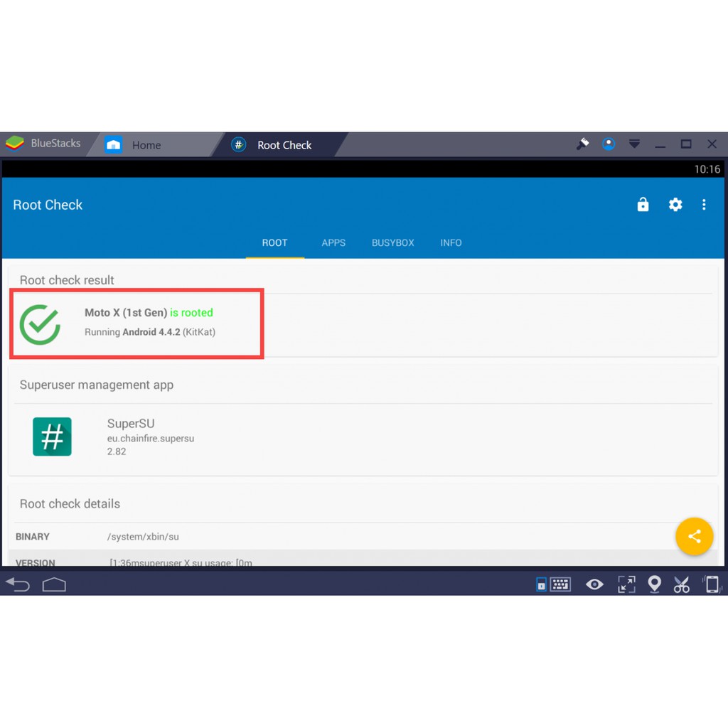Click the SuperSU hash app icon
This screenshot has width=728, height=728.
coord(52,437)
